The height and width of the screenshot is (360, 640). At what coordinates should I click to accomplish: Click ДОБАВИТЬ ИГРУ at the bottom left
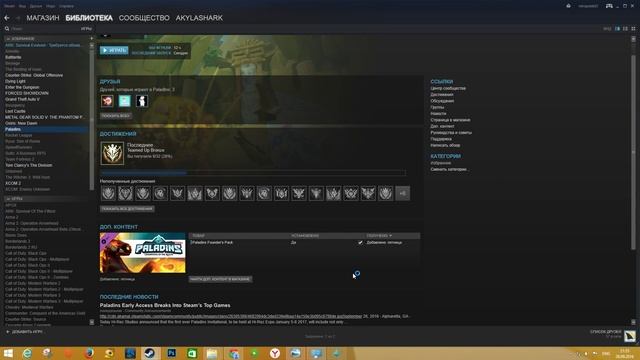point(27,332)
